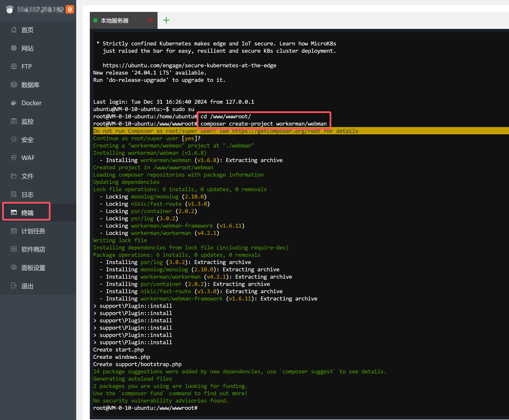The width and height of the screenshot is (509, 420).
Task: Click the WAF shield icon
Action: pos(14,158)
